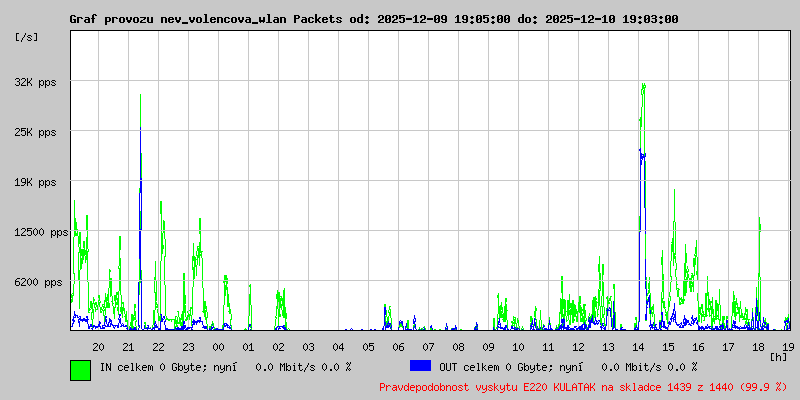The image size is (800, 400).
Task: Click the hour 23 axis label
Action: [x=189, y=347]
